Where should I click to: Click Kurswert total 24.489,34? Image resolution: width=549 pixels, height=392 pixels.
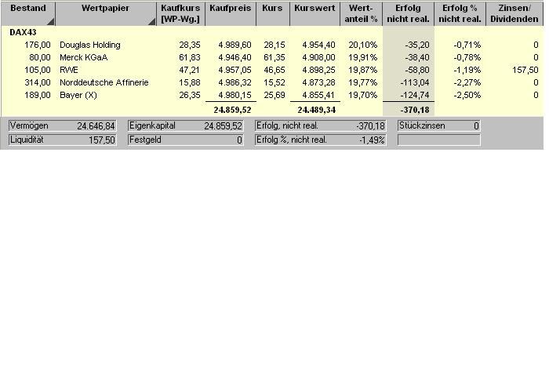317,110
